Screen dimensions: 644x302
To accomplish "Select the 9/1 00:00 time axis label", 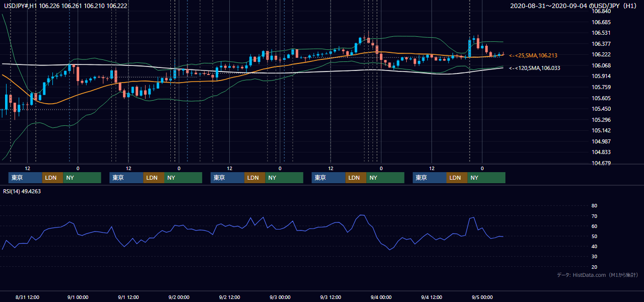I will [78, 297].
